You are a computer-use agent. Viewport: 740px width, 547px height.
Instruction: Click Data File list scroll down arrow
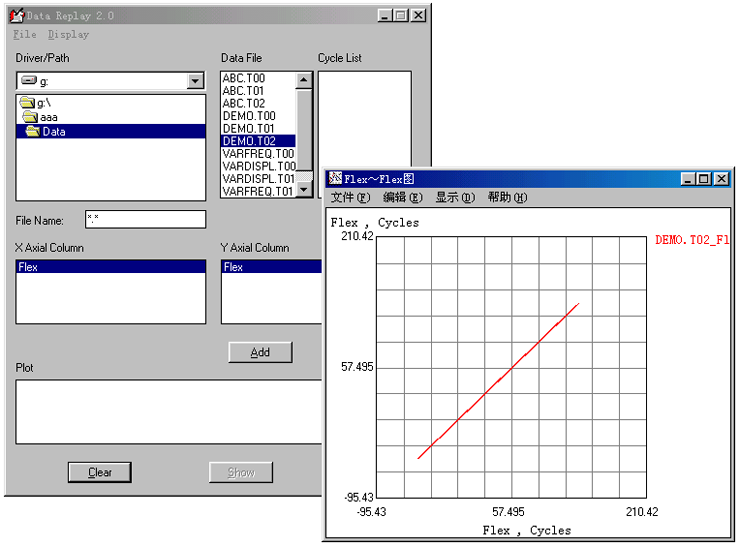(304, 189)
